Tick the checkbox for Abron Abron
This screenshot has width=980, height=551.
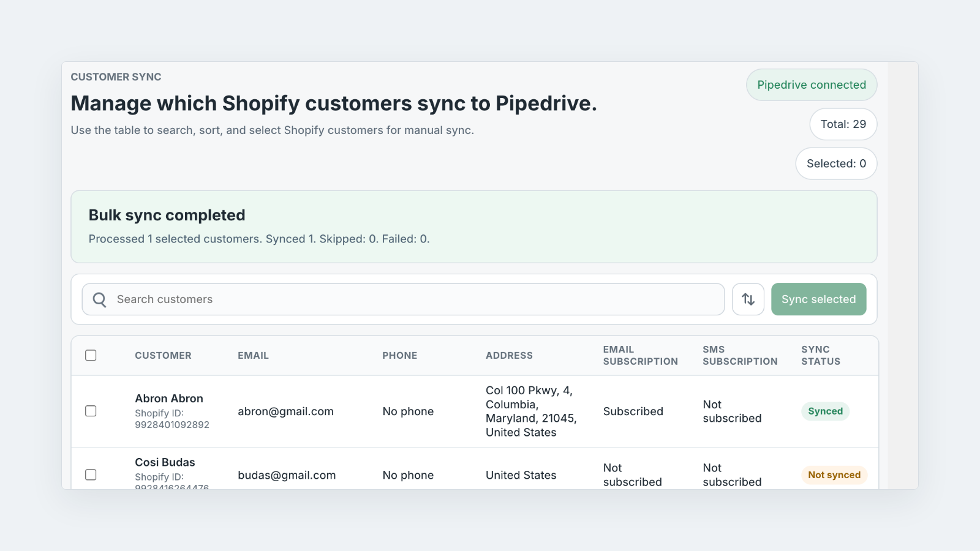(91, 411)
